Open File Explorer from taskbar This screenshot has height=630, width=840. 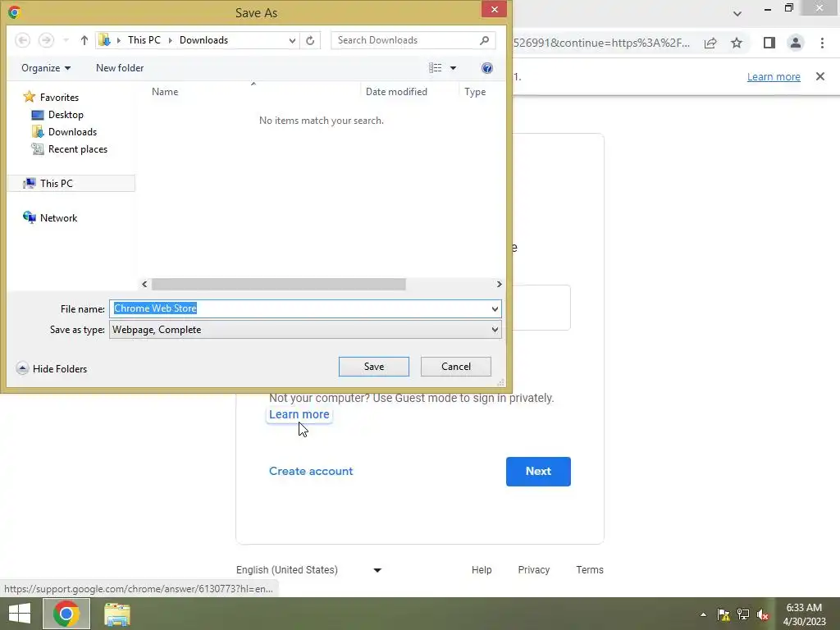pos(117,614)
